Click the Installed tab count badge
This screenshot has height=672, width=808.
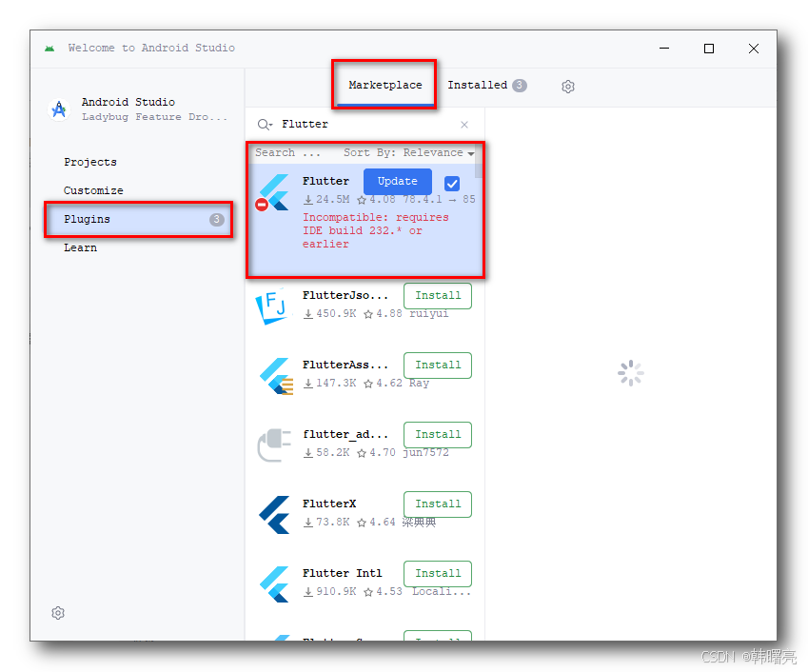(x=520, y=85)
